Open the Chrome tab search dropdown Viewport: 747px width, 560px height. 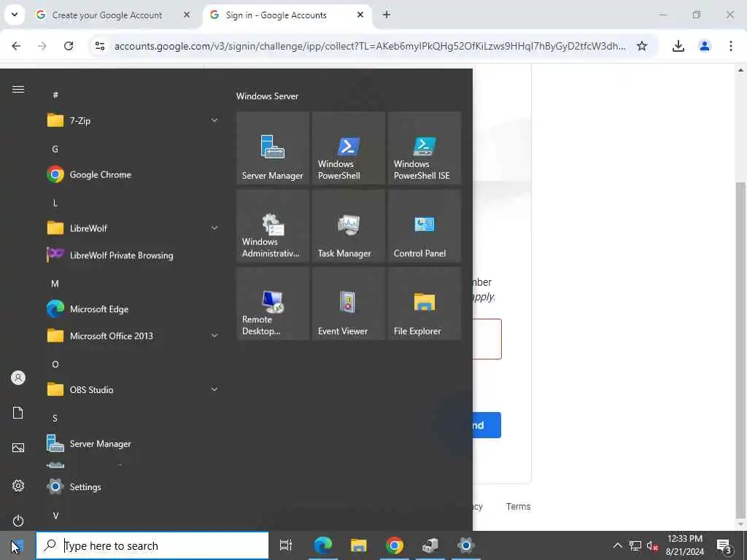(x=15, y=15)
